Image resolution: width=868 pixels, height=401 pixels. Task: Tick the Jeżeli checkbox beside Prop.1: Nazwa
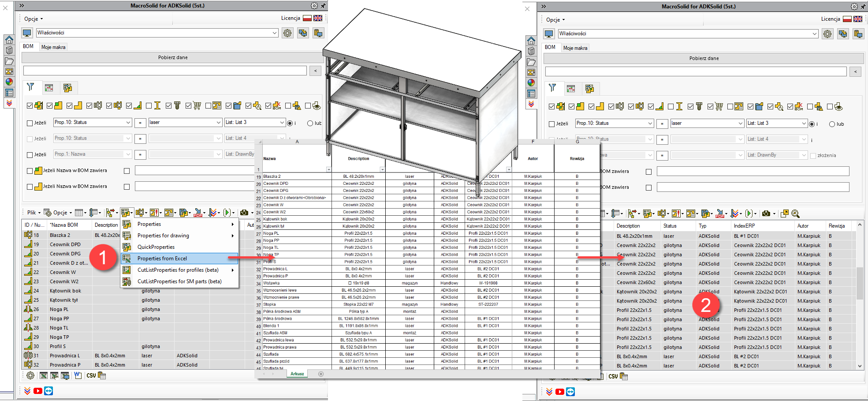point(30,155)
